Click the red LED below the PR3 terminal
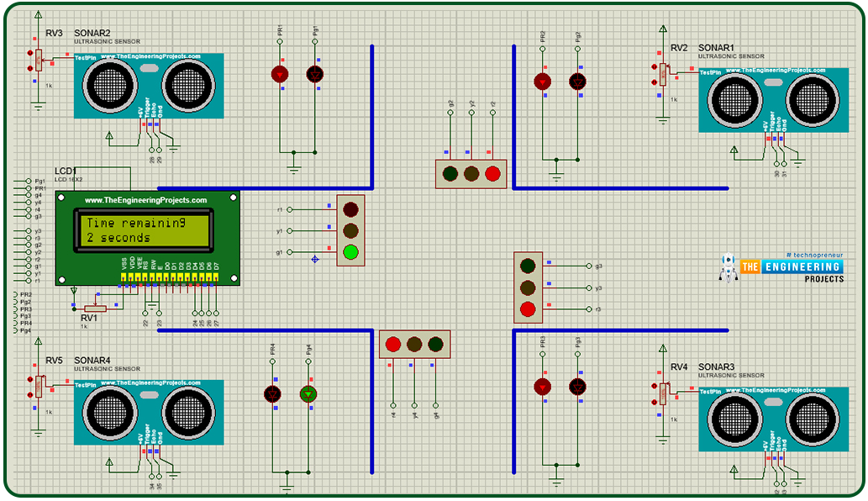Image resolution: width=868 pixels, height=501 pixels. [x=543, y=387]
